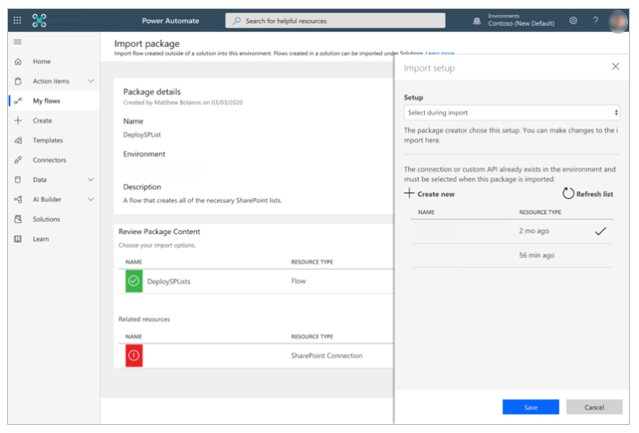639x433 pixels.
Task: Click the Solutions icon in sidebar
Action: click(x=18, y=219)
